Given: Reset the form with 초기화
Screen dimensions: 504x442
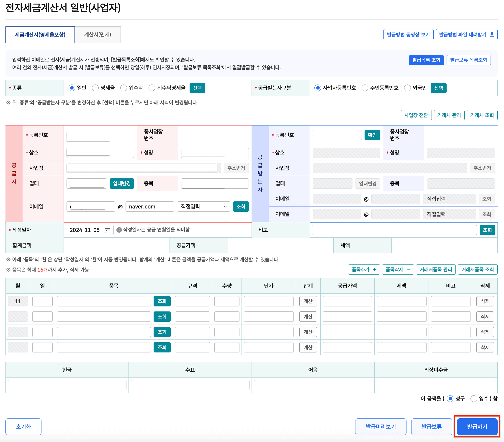Looking at the screenshot, I should (23, 427).
